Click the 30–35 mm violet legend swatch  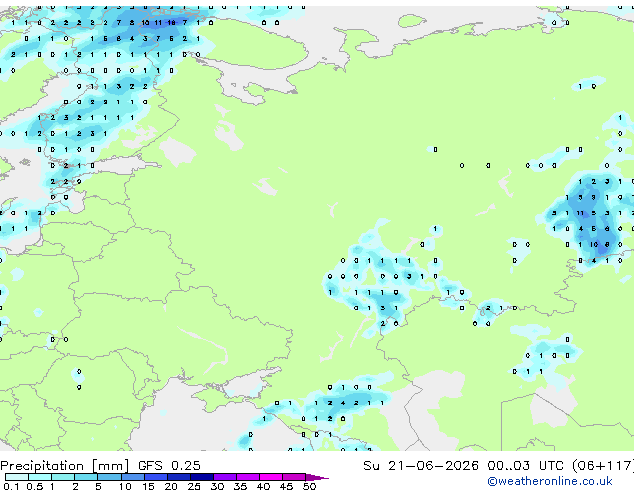click(x=225, y=477)
